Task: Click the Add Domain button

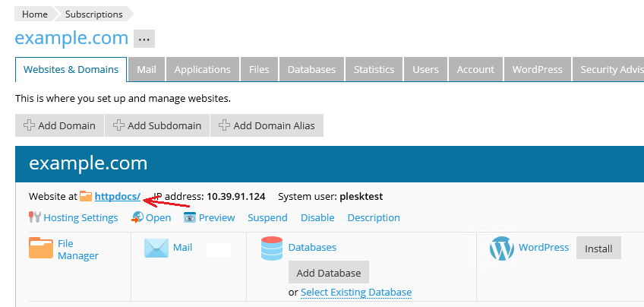Action: pos(59,125)
